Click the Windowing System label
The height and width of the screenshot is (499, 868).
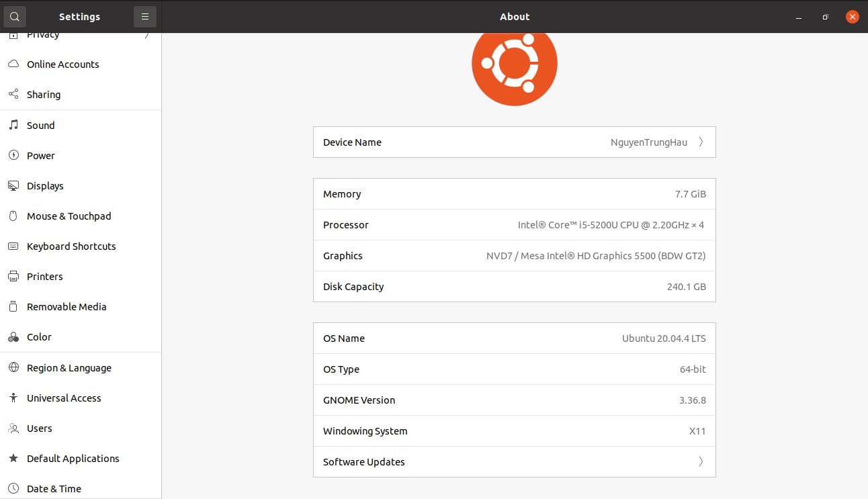coord(365,431)
